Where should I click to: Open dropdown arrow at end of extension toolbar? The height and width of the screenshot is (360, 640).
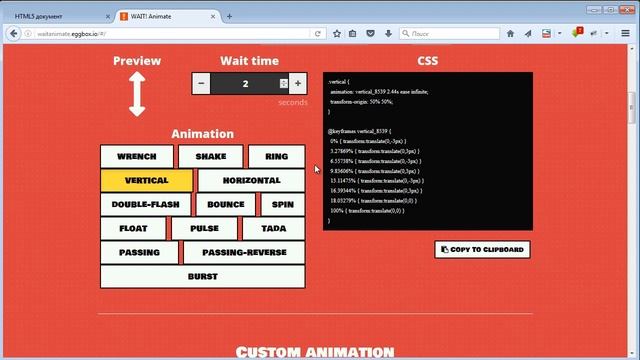(607, 33)
